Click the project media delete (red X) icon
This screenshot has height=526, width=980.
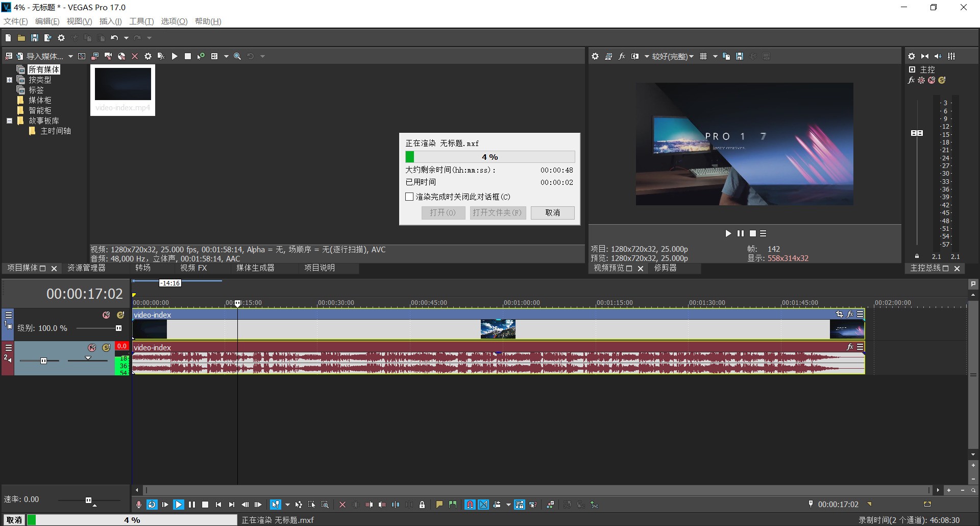coord(135,56)
